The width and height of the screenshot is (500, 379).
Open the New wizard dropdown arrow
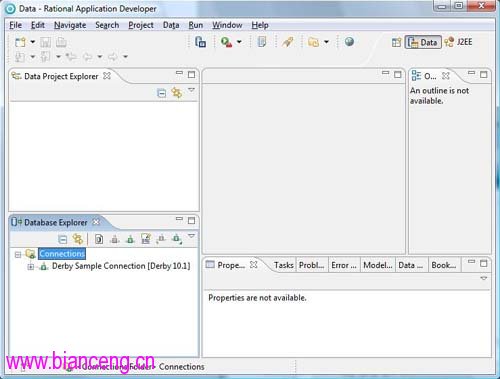[x=33, y=42]
